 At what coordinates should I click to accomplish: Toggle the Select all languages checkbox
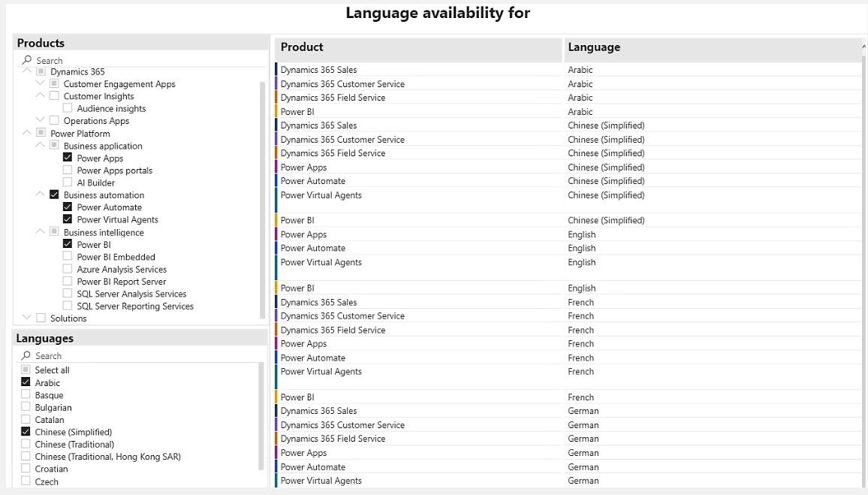[x=26, y=370]
